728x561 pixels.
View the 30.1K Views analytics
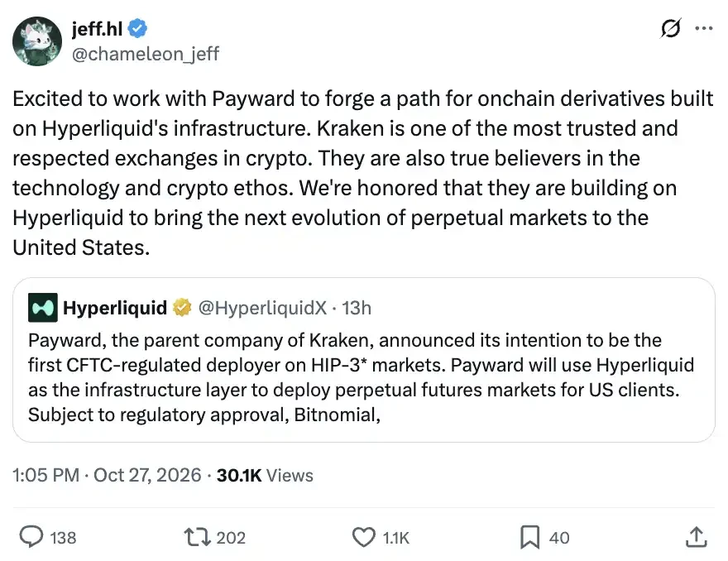(x=265, y=475)
